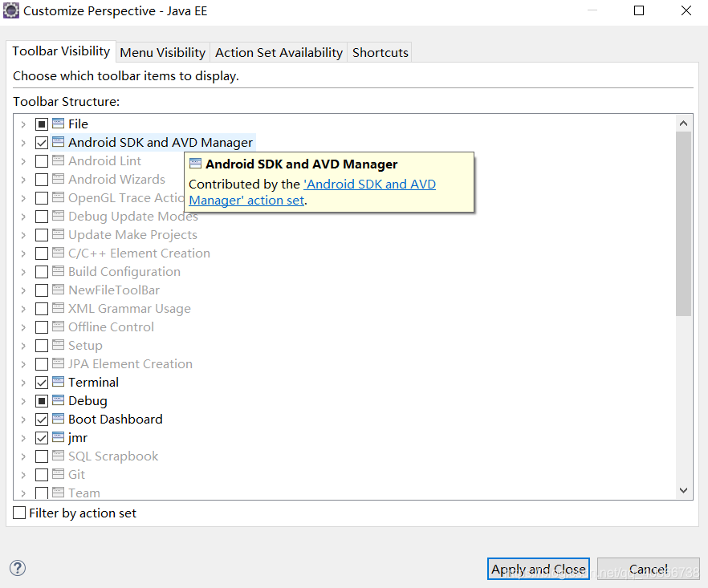
Task: Expand the jmr tree node
Action: [23, 438]
